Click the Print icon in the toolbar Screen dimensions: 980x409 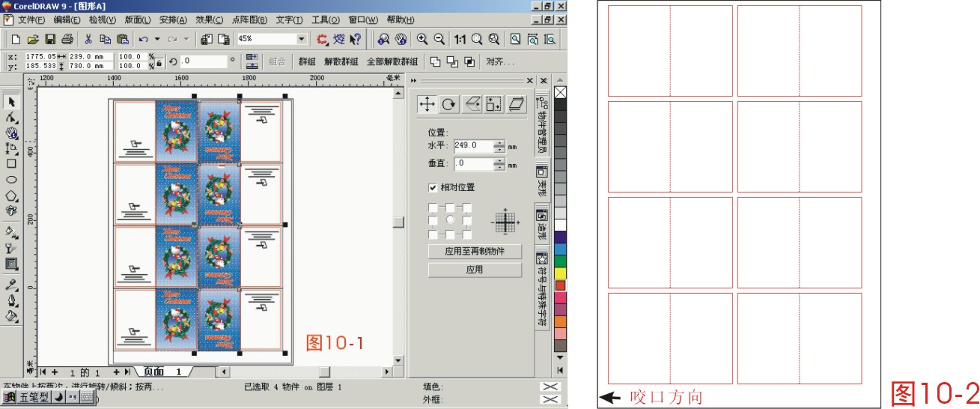point(67,39)
